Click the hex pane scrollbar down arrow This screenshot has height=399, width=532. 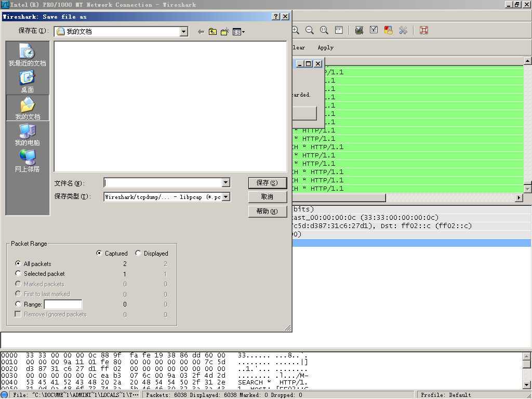click(527, 385)
